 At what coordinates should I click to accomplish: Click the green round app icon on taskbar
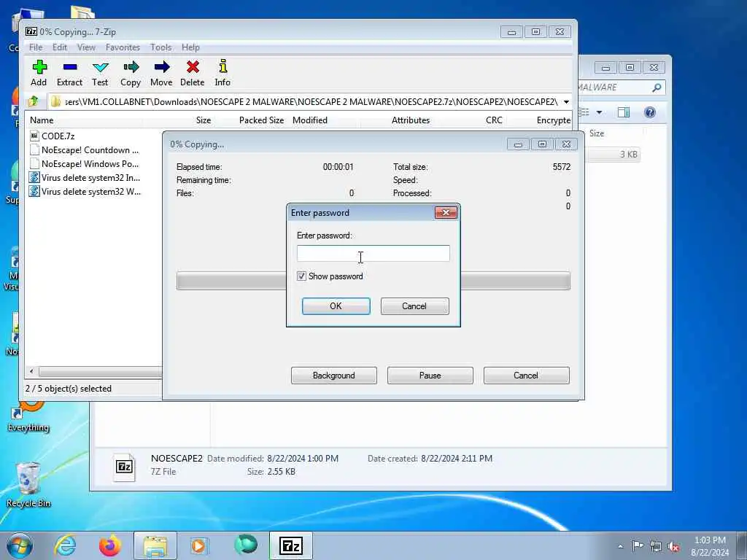246,545
